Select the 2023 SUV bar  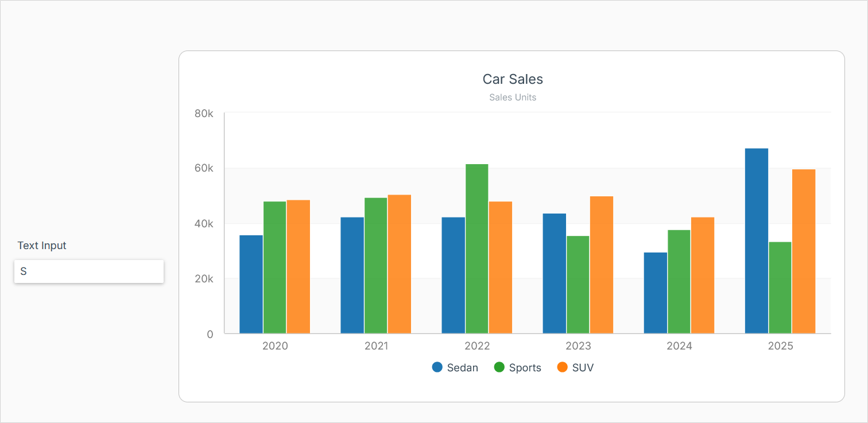[602, 265]
